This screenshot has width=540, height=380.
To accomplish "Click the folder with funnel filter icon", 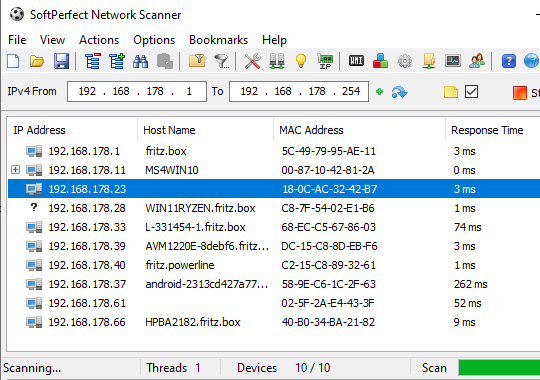I will 197,61.
